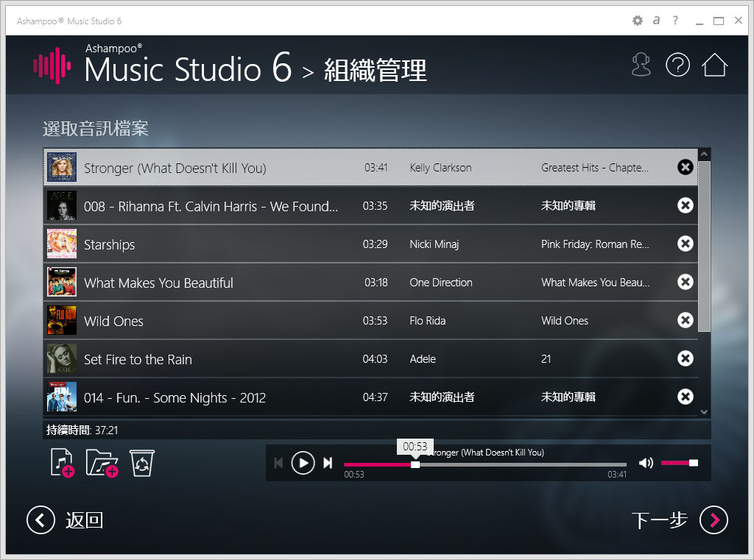754x560 pixels.
Task: Mute audio with the speaker icon
Action: [646, 463]
